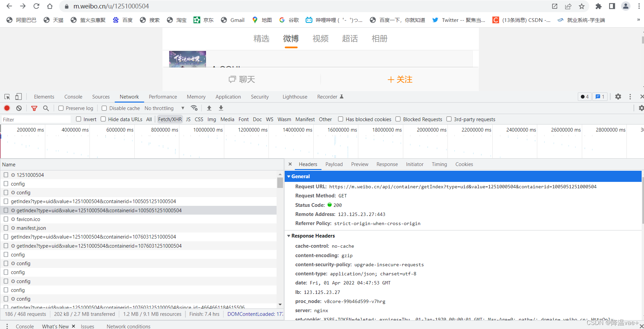The width and height of the screenshot is (644, 329).
Task: Show the 1 issue message badge
Action: pyautogui.click(x=600, y=97)
